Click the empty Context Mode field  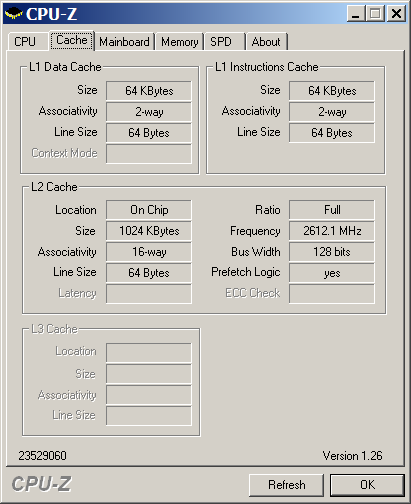point(149,154)
